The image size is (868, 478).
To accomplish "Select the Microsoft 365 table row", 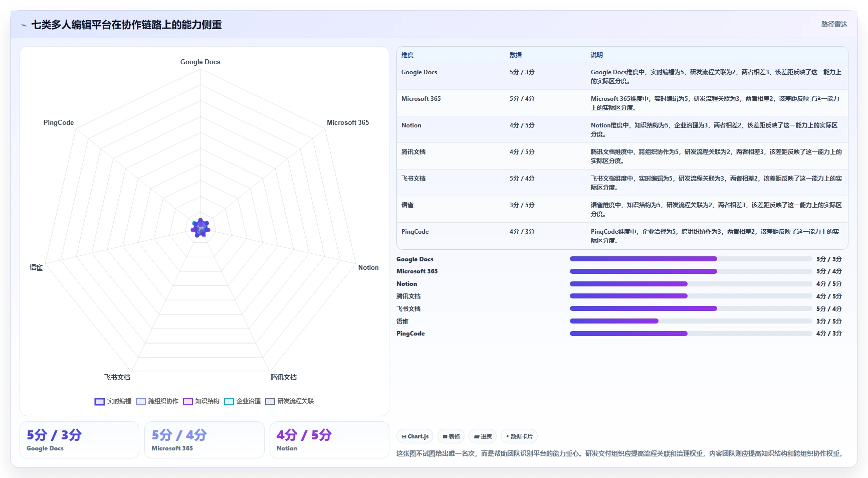I will pos(622,103).
